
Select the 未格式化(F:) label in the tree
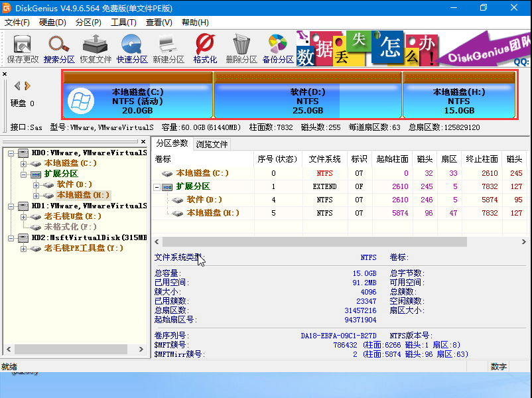[x=70, y=227]
